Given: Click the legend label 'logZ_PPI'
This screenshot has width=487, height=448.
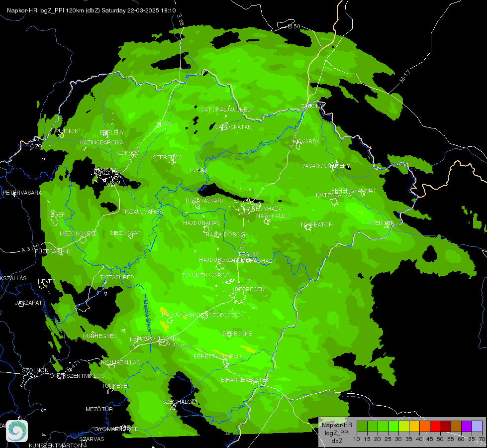Looking at the screenshot, I should [x=337, y=433].
